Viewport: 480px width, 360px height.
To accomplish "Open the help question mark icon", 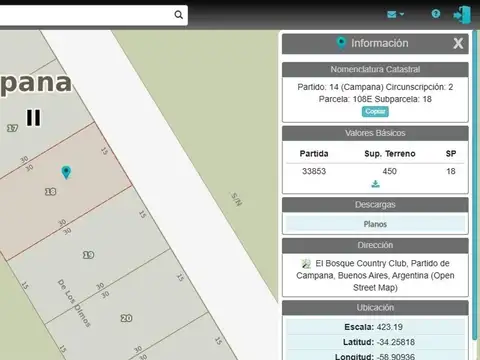I will (436, 14).
